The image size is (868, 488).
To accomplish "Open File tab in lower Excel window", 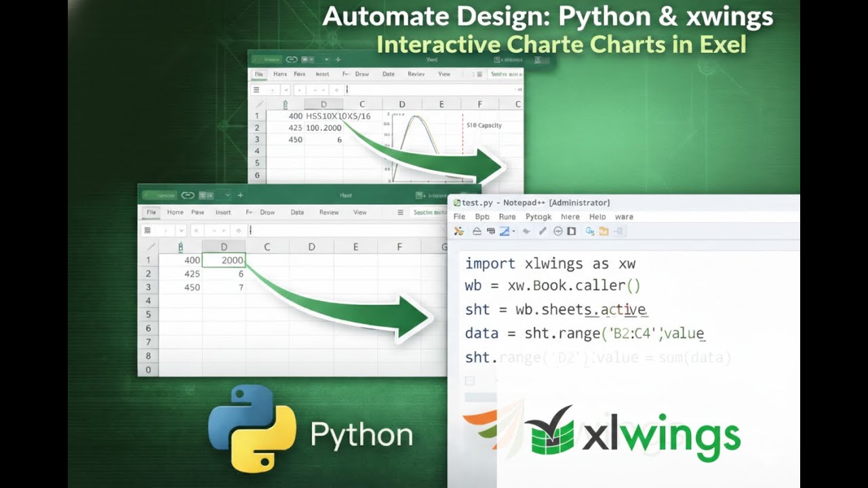I will [x=151, y=212].
